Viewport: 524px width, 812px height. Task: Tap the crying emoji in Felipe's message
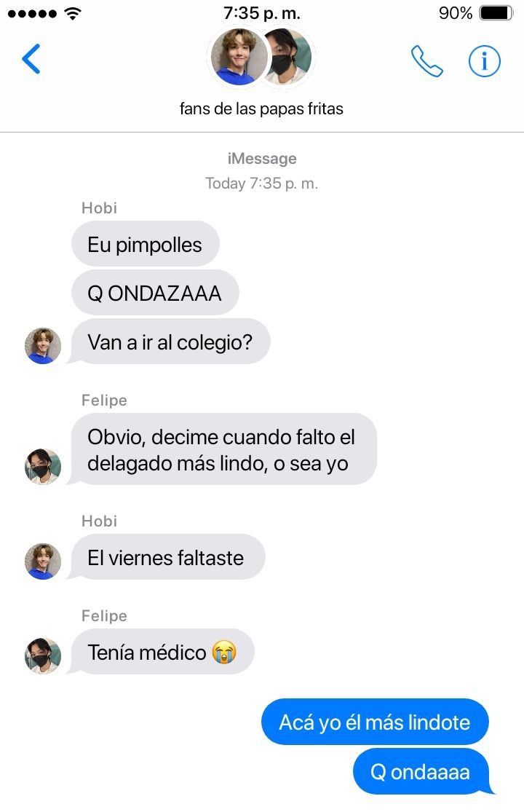coord(224,652)
